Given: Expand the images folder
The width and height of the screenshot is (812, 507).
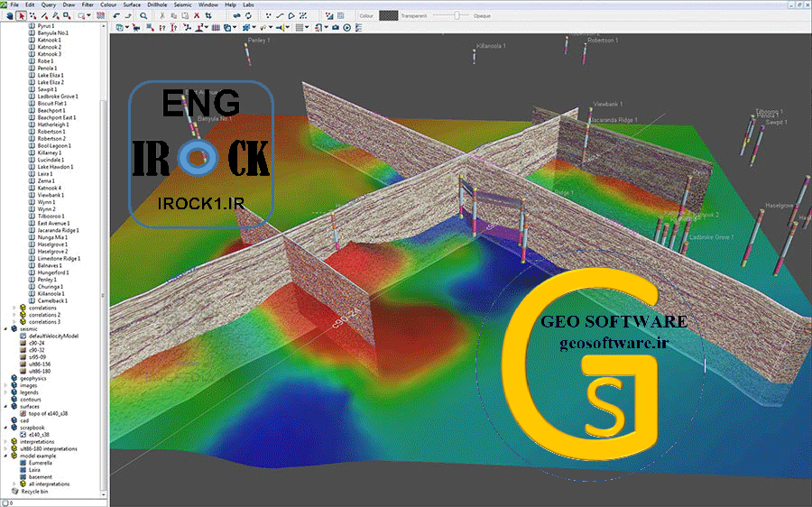Looking at the screenshot, I should click(x=5, y=385).
